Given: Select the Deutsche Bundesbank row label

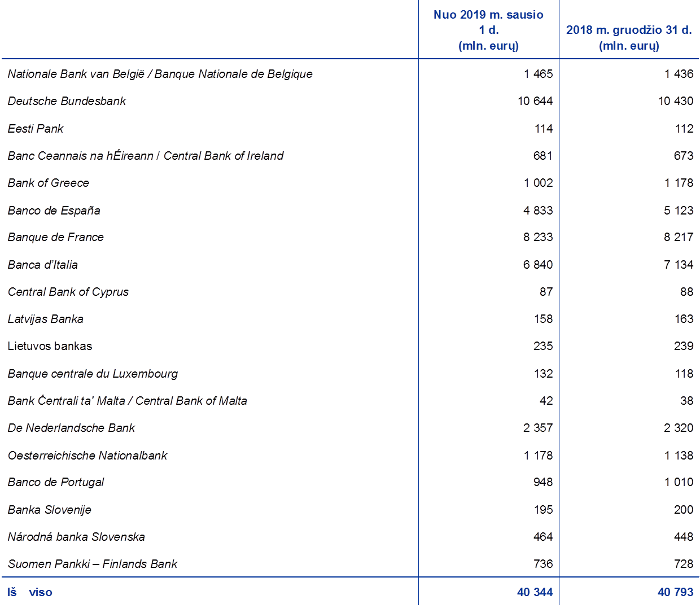Looking at the screenshot, I should pyautogui.click(x=67, y=102).
